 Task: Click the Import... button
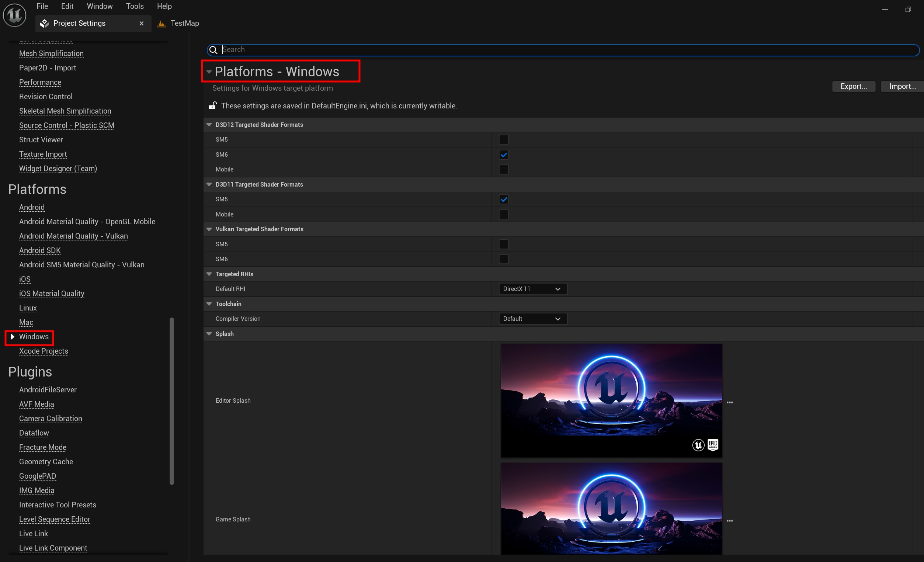point(902,86)
